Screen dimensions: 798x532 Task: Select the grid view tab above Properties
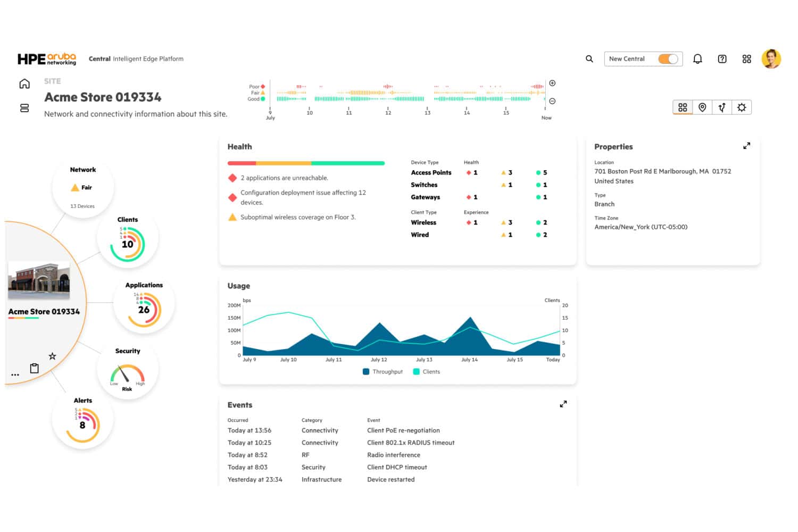[x=683, y=107]
